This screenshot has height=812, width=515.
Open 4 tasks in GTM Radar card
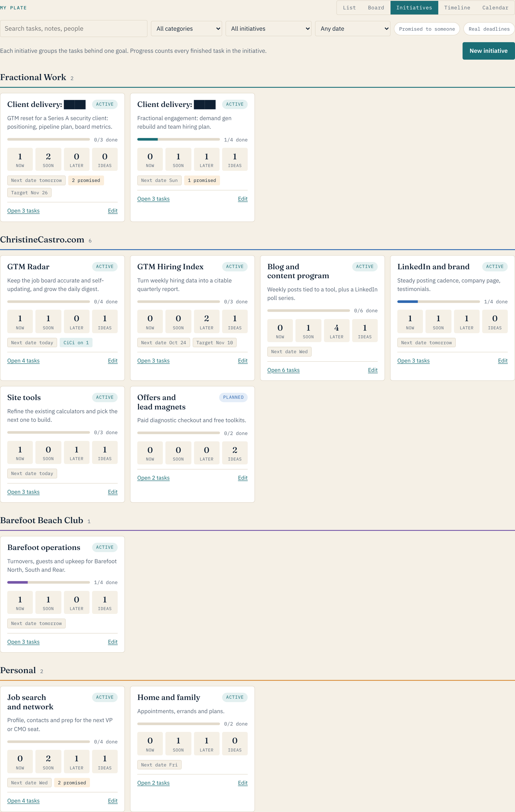(x=23, y=361)
